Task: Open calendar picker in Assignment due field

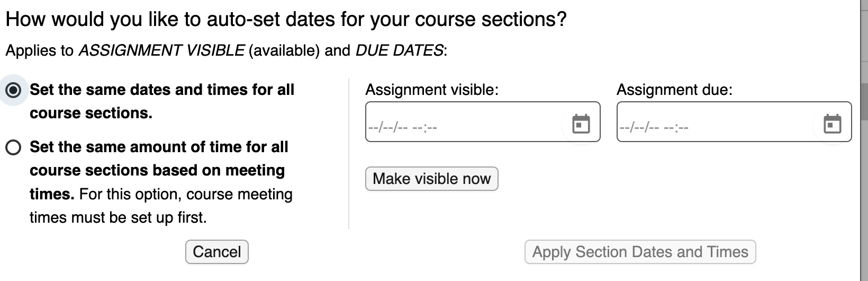Action: click(833, 124)
